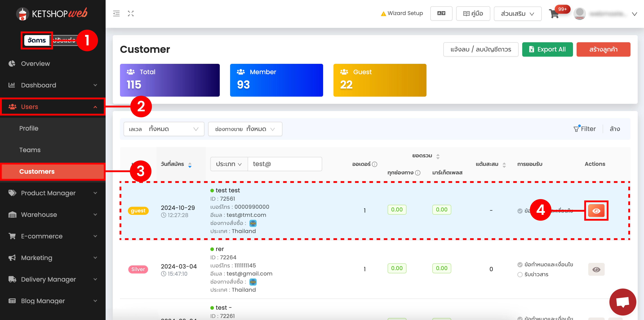Click date 2024-10-29
Screen dimensions: 644x320
tap(178, 208)
